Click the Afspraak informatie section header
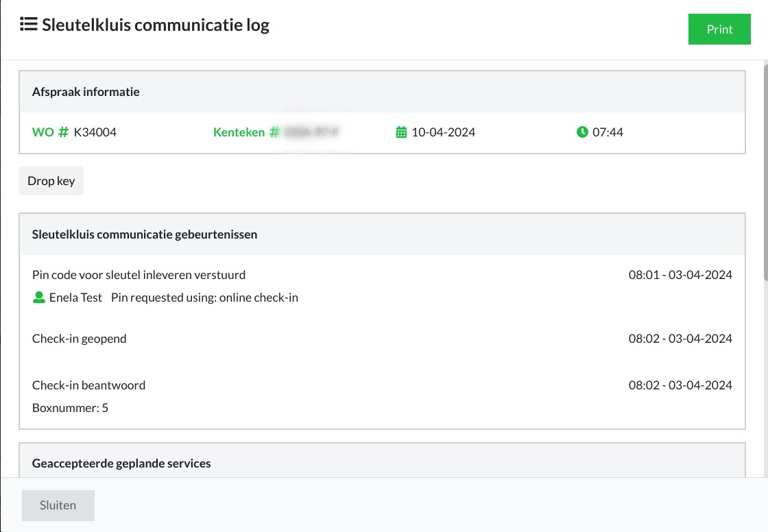Screen dimensions: 768x532 point(86,92)
